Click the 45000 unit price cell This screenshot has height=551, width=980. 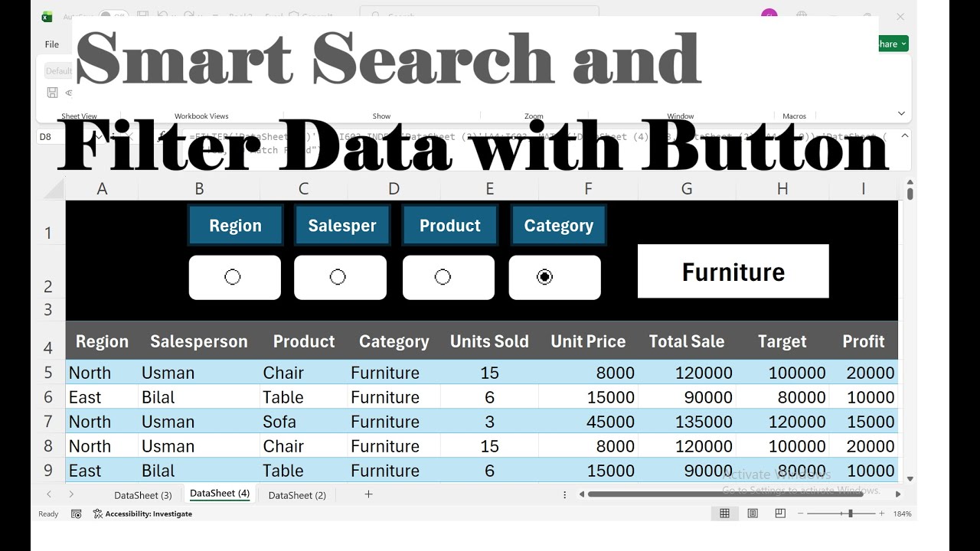588,422
